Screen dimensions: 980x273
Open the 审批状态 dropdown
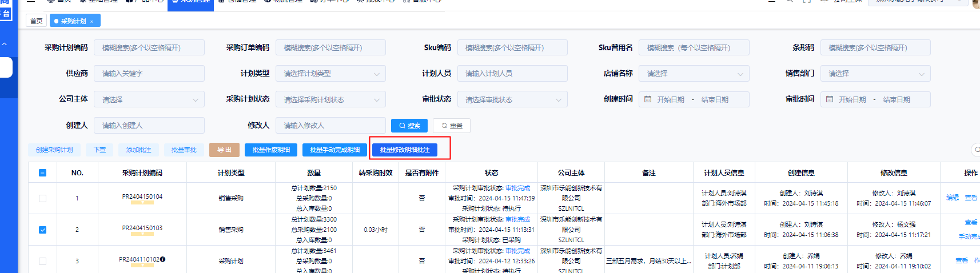tap(512, 99)
